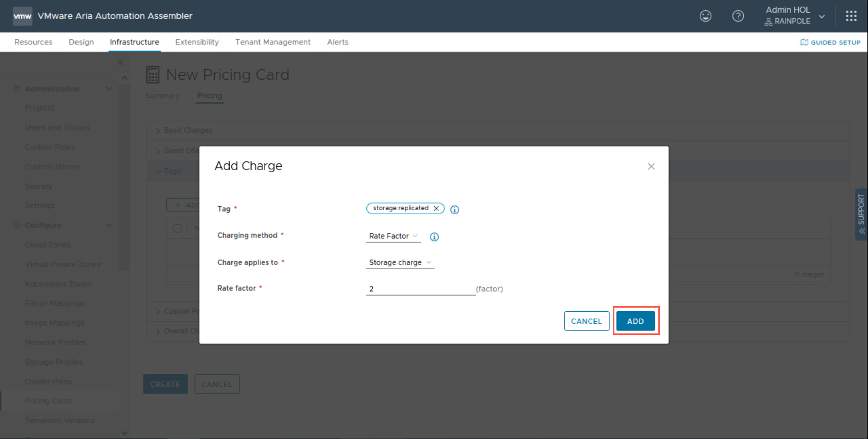
Task: Click the feedback smiley face icon
Action: pyautogui.click(x=705, y=16)
